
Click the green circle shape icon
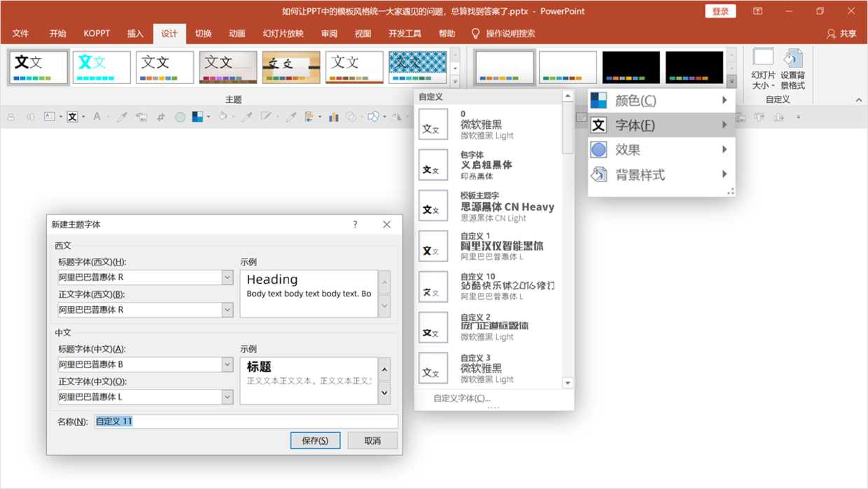point(180,117)
